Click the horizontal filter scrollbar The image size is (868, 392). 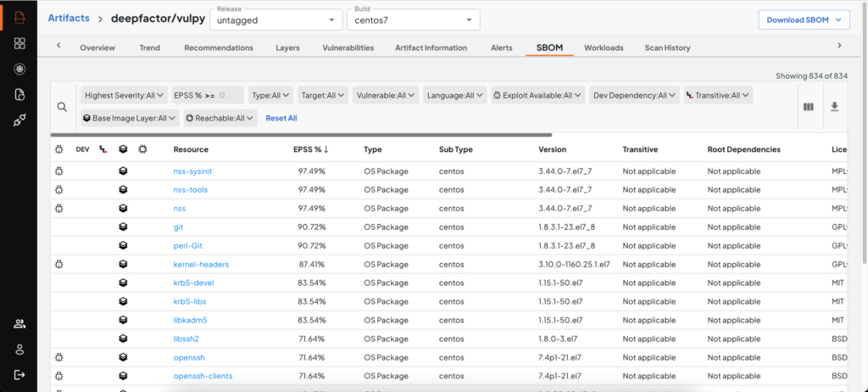301,135
